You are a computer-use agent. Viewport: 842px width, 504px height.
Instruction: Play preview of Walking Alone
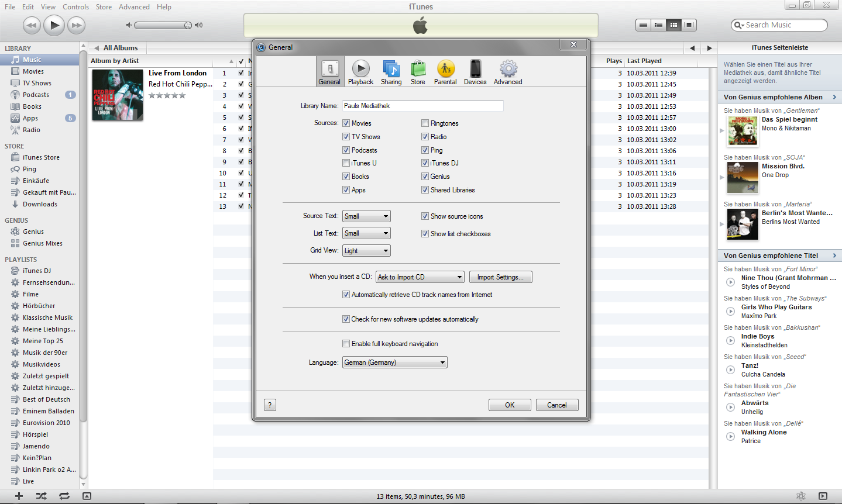(730, 436)
